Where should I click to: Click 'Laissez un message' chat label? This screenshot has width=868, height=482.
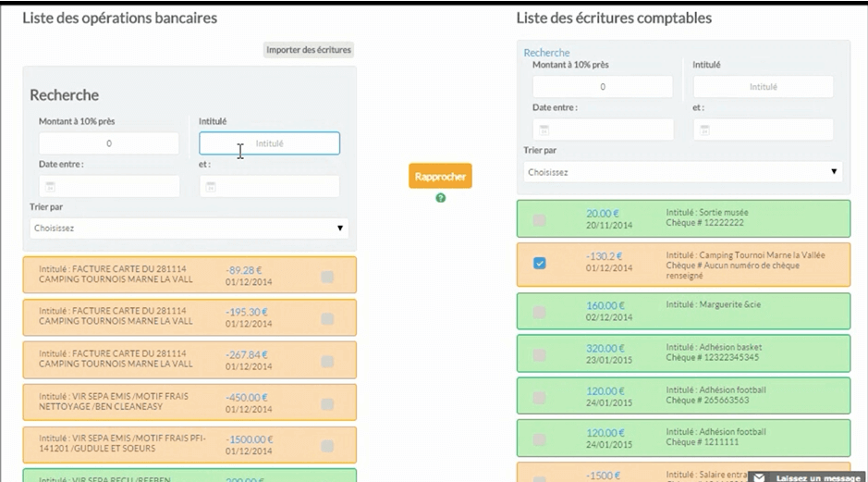point(818,478)
